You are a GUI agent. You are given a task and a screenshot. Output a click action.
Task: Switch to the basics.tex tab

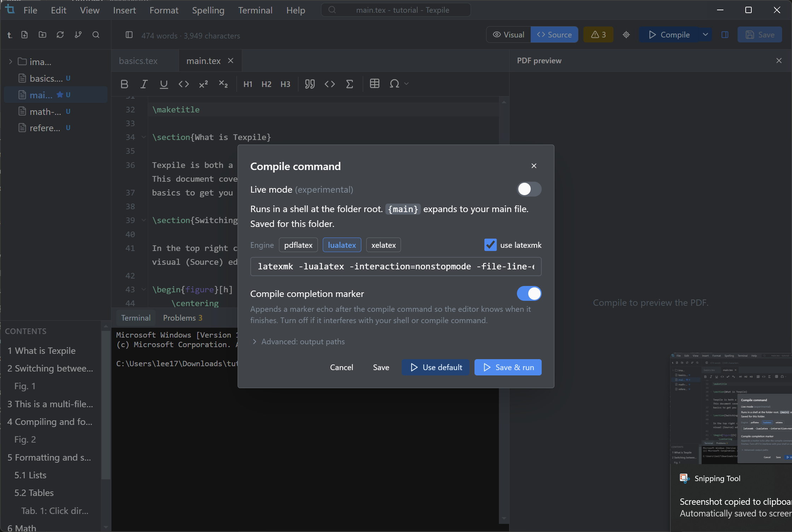point(138,61)
